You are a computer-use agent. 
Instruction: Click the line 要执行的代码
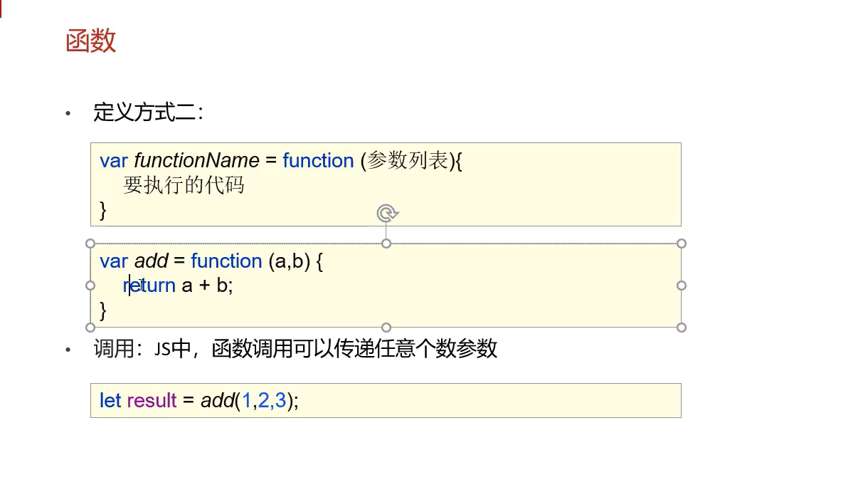[x=184, y=186]
